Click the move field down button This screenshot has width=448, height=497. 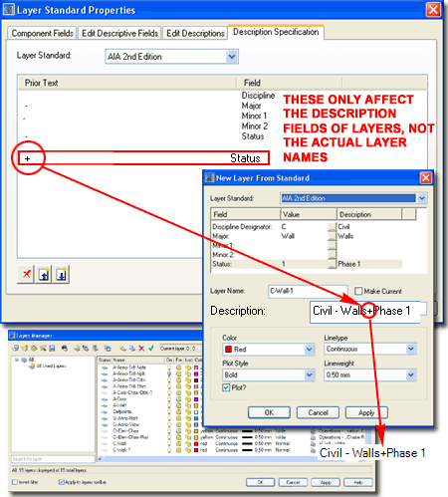(61, 274)
